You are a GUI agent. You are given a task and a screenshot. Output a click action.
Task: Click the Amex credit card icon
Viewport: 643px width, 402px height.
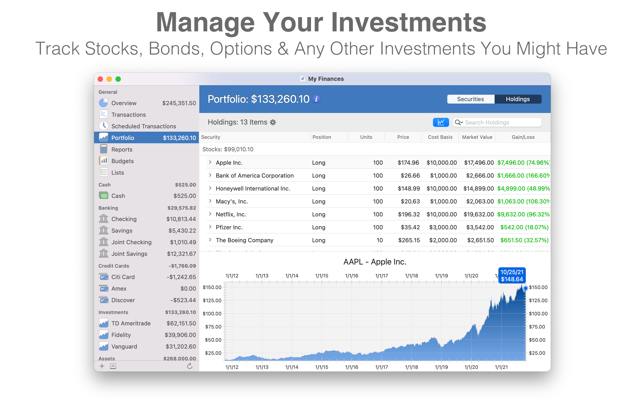pyautogui.click(x=103, y=288)
